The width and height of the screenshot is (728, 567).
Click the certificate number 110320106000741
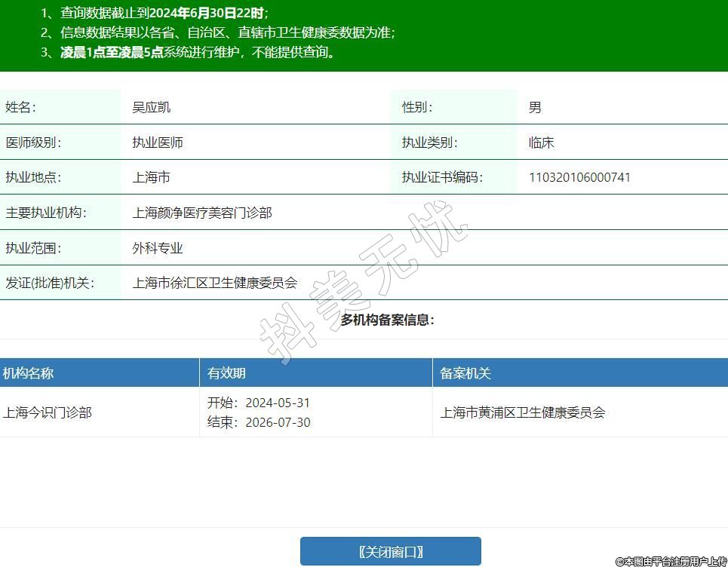(579, 177)
